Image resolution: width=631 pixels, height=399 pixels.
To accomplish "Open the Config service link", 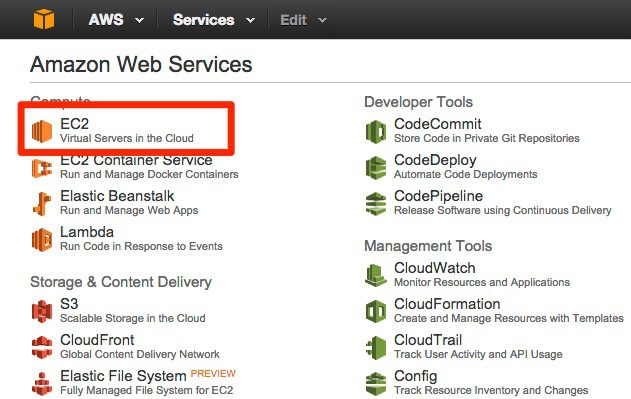I will tap(415, 376).
